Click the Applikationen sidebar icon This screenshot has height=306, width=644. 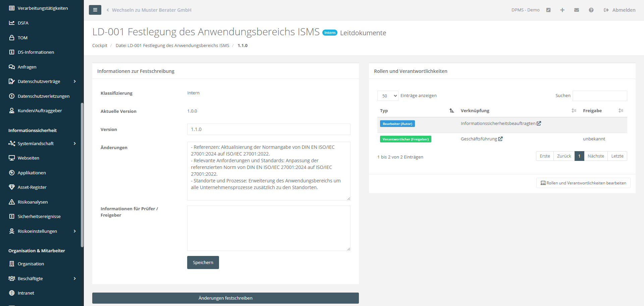(x=12, y=173)
